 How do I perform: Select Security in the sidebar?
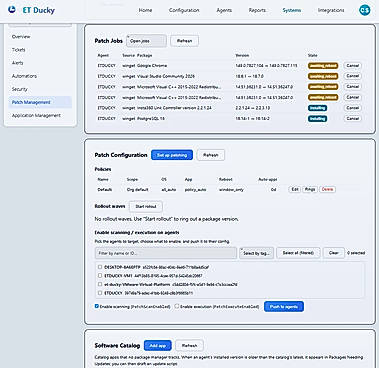tap(20, 89)
